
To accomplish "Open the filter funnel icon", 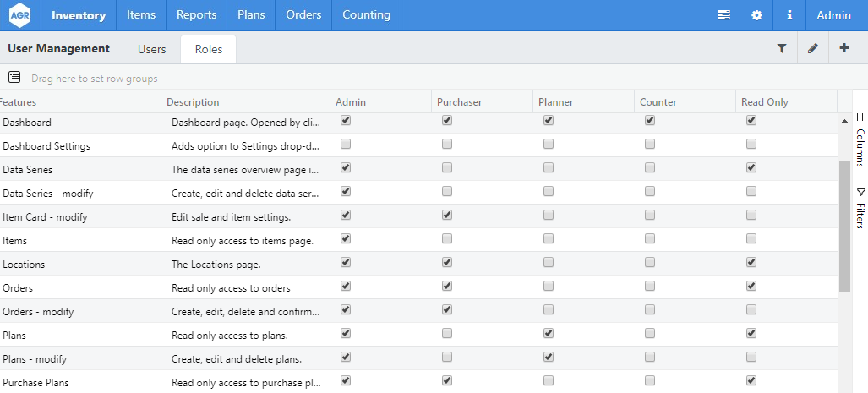I will coord(782,49).
